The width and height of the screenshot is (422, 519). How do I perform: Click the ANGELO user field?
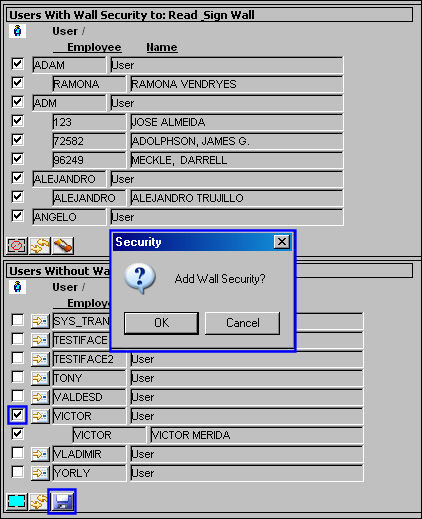tap(69, 217)
